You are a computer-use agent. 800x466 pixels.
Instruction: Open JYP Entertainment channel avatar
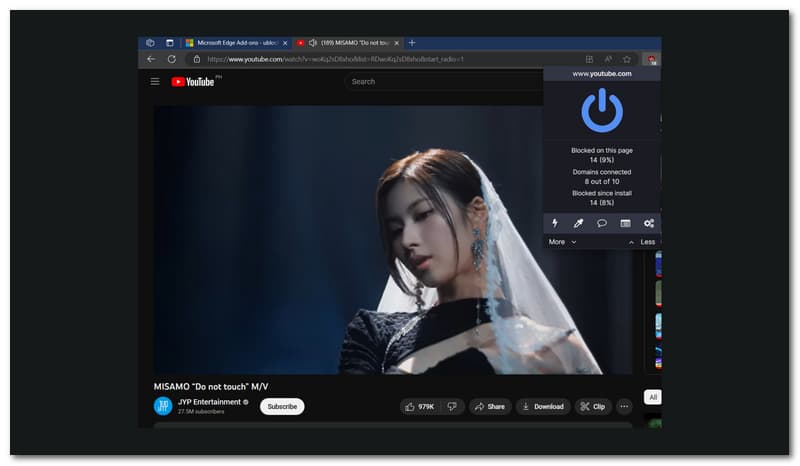coord(163,406)
